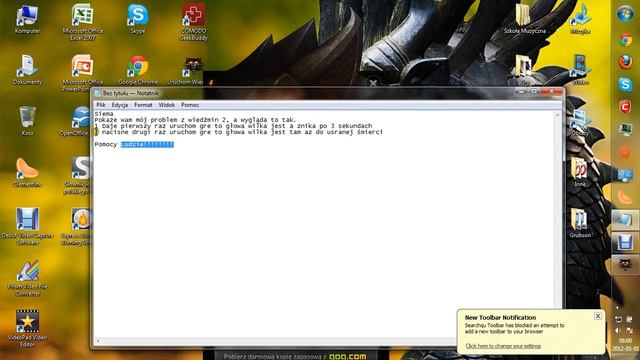
Task: Open the Inne folder on desktop
Action: click(x=580, y=172)
